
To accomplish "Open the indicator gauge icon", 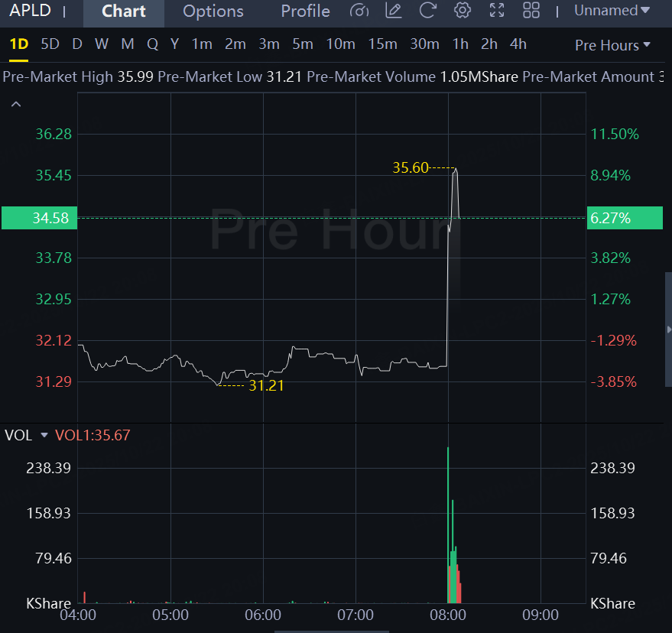I will (x=359, y=11).
